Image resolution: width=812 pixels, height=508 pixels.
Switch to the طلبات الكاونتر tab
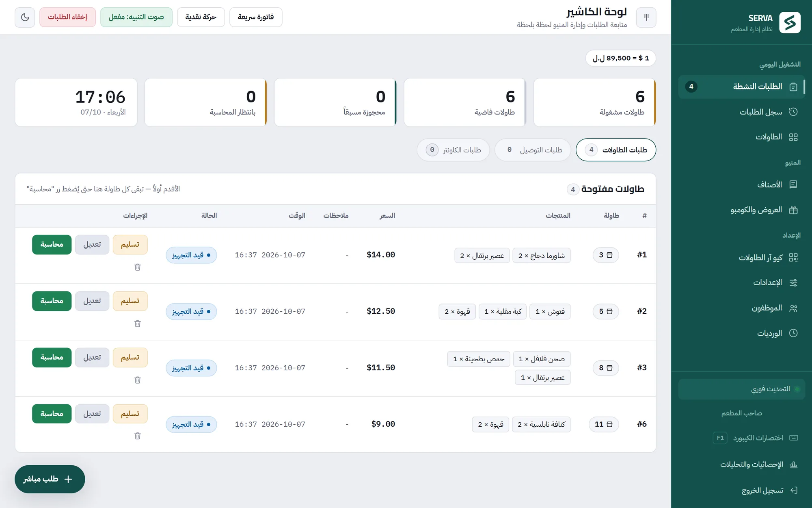(x=453, y=150)
